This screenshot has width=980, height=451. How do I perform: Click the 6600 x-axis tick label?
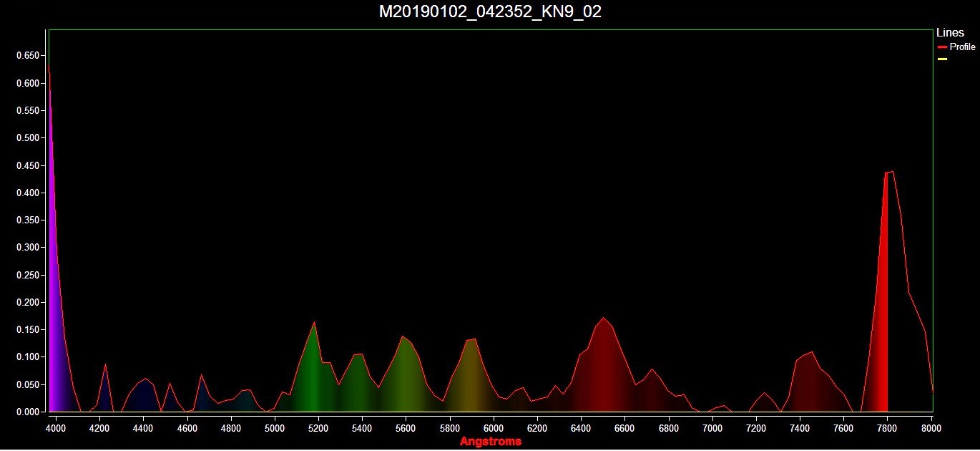coord(625,428)
